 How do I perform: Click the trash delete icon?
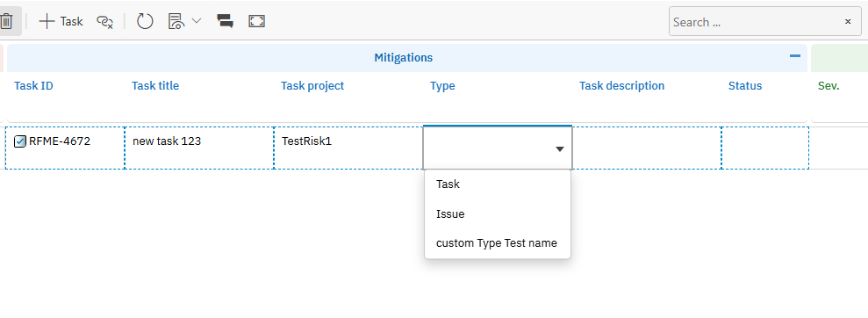tap(7, 22)
